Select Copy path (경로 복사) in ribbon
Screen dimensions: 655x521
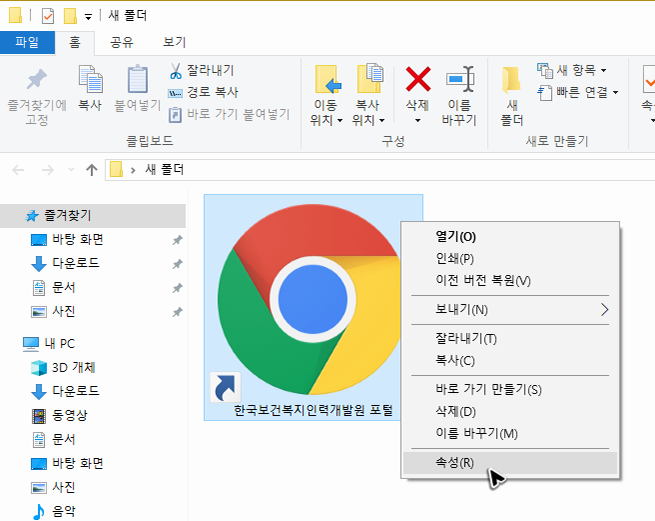[x=203, y=92]
